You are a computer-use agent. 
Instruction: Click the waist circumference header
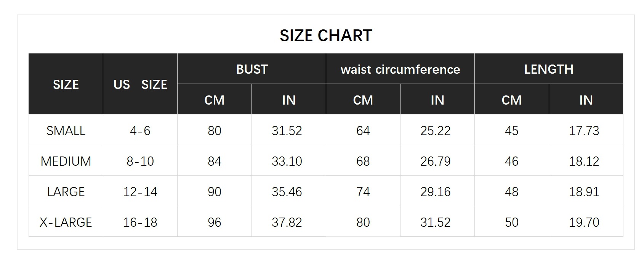point(400,69)
